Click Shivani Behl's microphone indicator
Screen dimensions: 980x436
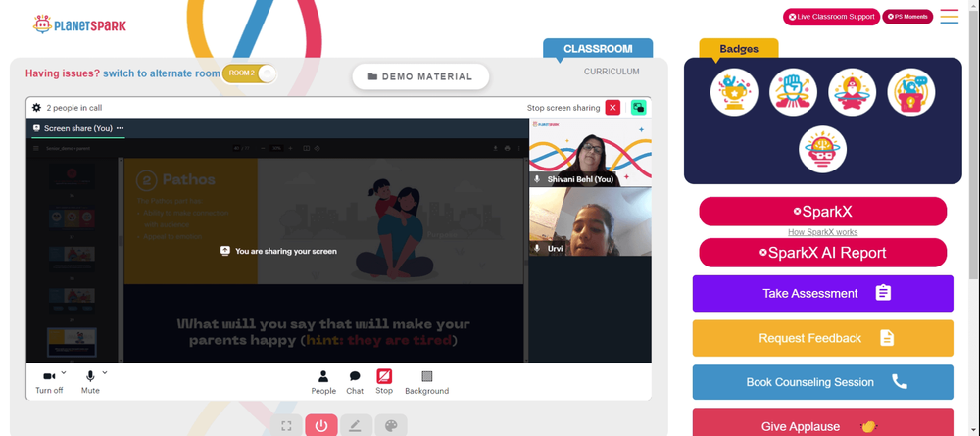pyautogui.click(x=537, y=179)
